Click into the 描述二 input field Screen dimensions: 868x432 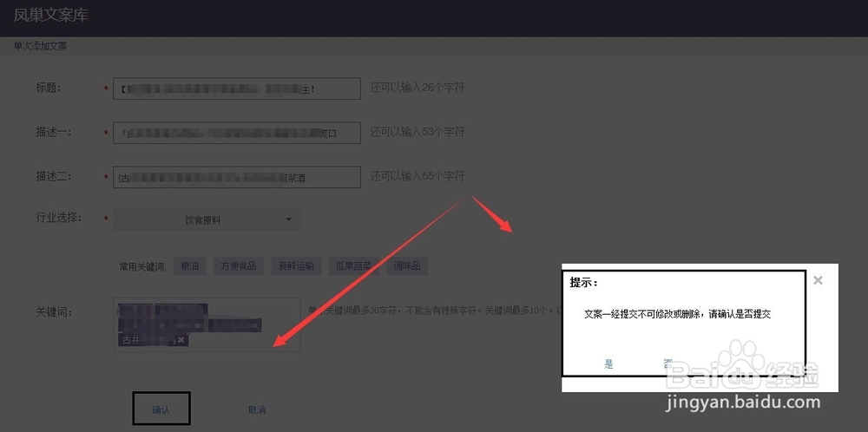click(x=237, y=177)
